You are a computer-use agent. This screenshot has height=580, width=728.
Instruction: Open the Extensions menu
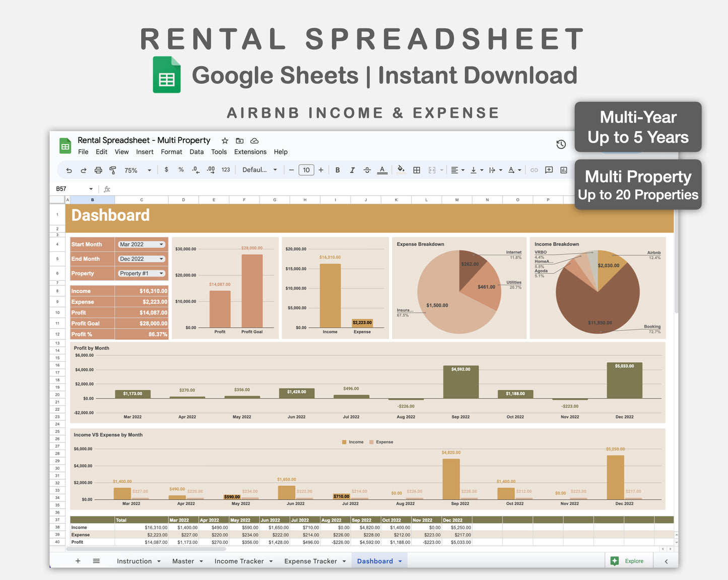click(250, 152)
